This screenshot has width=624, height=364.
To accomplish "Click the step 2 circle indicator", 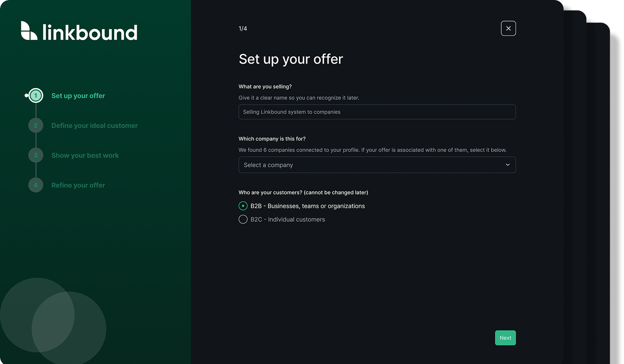I will [x=36, y=126].
